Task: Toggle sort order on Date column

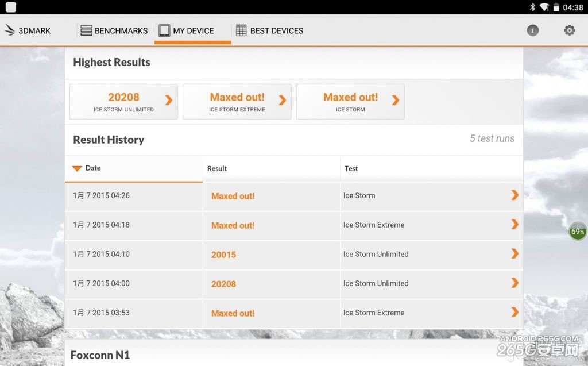Action: (x=86, y=168)
